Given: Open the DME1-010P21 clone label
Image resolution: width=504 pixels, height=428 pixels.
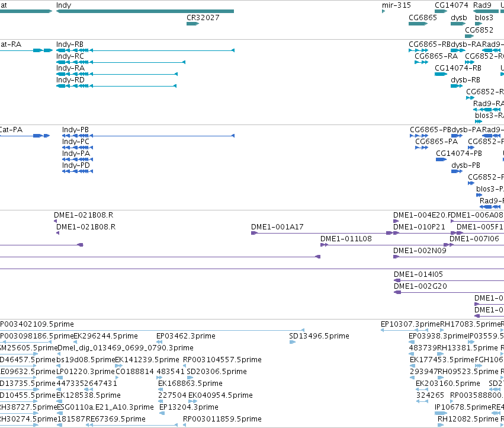Looking at the screenshot, I should 419,227.
